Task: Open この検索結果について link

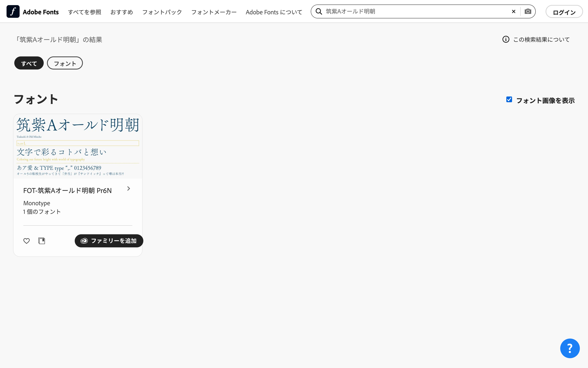Action: pos(541,39)
